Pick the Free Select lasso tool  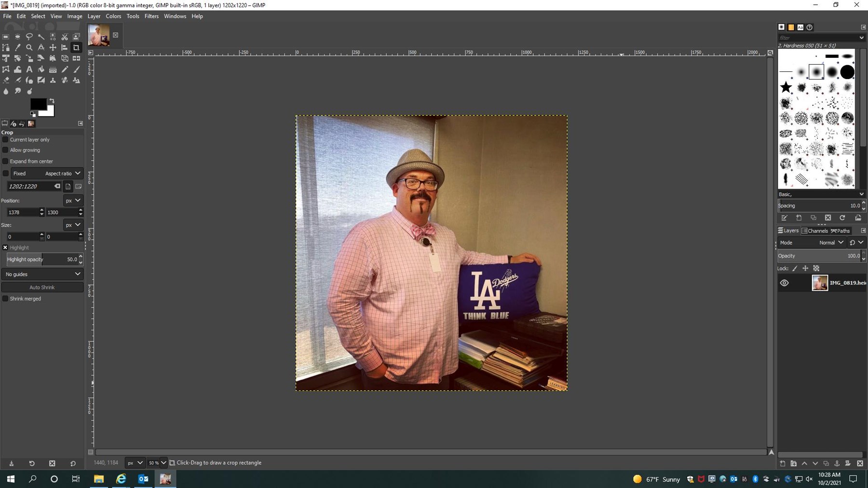pyautogui.click(x=29, y=37)
